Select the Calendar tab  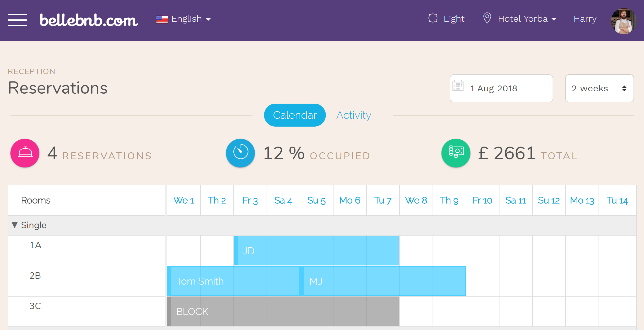click(x=295, y=115)
